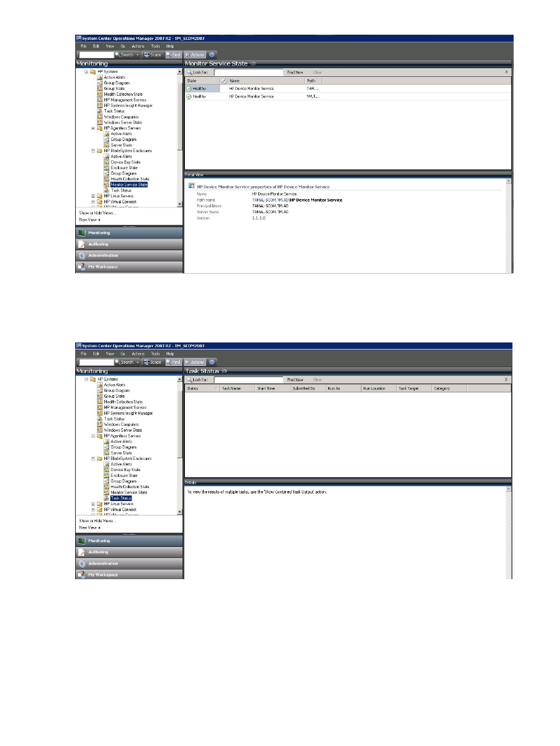560x746 pixels.
Task: Sort by Category column in Task Status
Action: tap(449, 388)
